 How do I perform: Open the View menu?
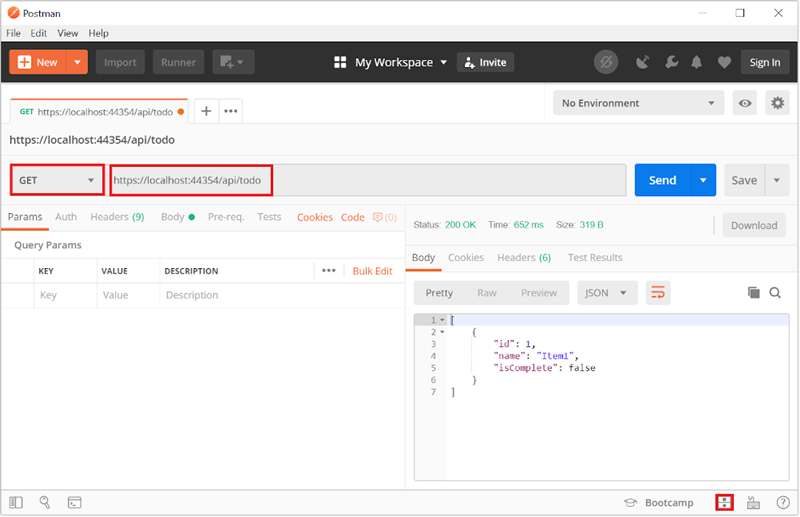coord(68,33)
